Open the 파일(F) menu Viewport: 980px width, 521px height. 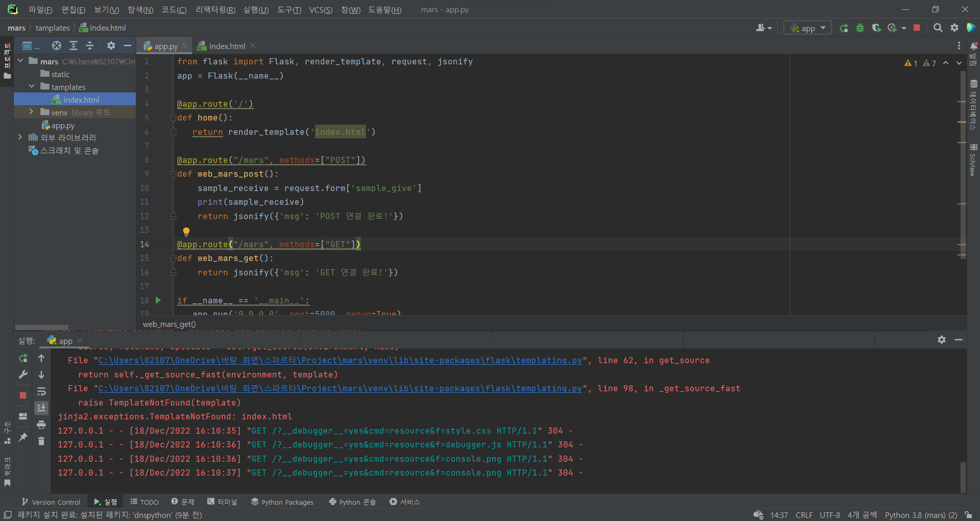click(40, 10)
